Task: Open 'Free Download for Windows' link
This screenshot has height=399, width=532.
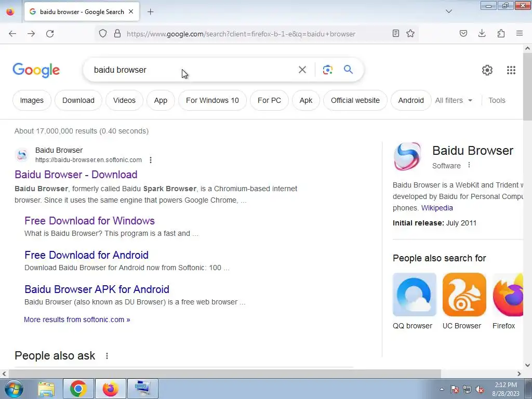Action: (x=89, y=221)
